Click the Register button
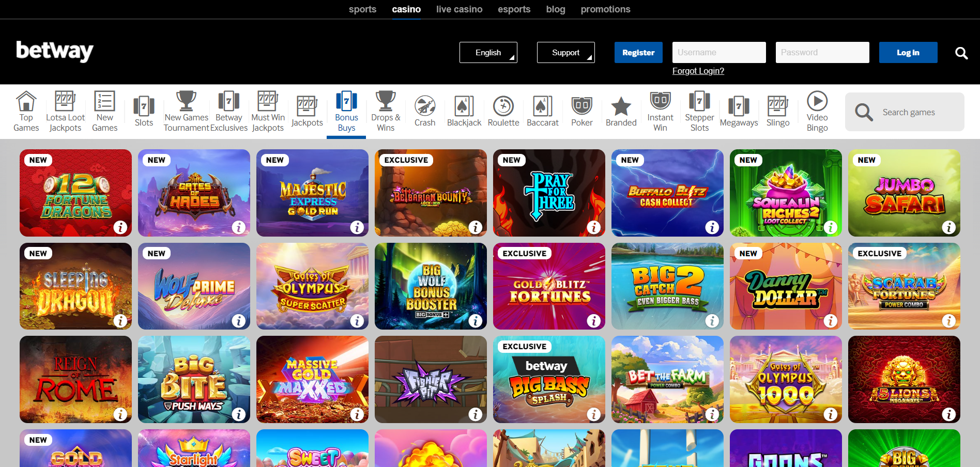The image size is (980, 467). click(x=638, y=53)
